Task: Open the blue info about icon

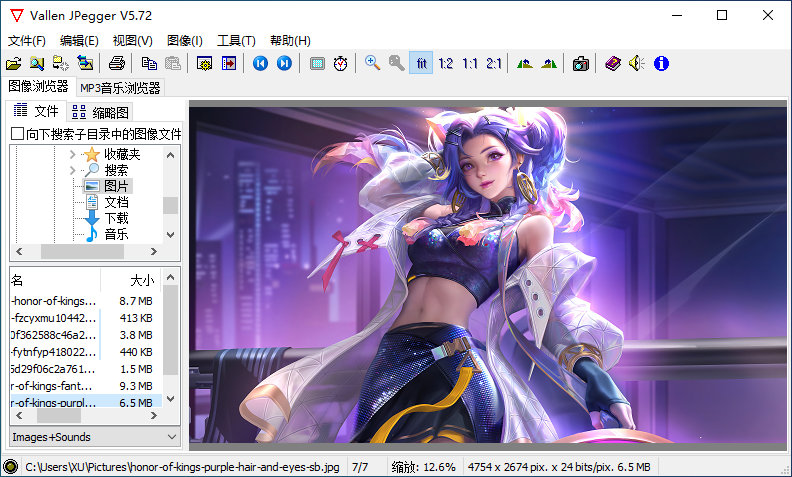Action: [x=661, y=64]
